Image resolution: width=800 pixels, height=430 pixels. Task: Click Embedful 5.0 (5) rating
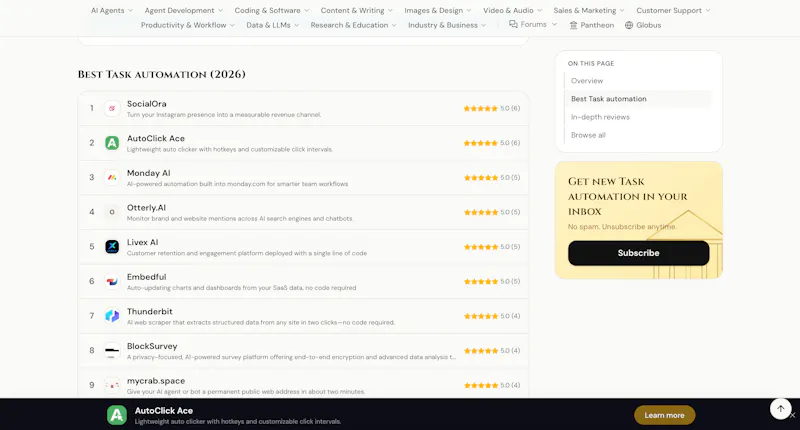(492, 282)
